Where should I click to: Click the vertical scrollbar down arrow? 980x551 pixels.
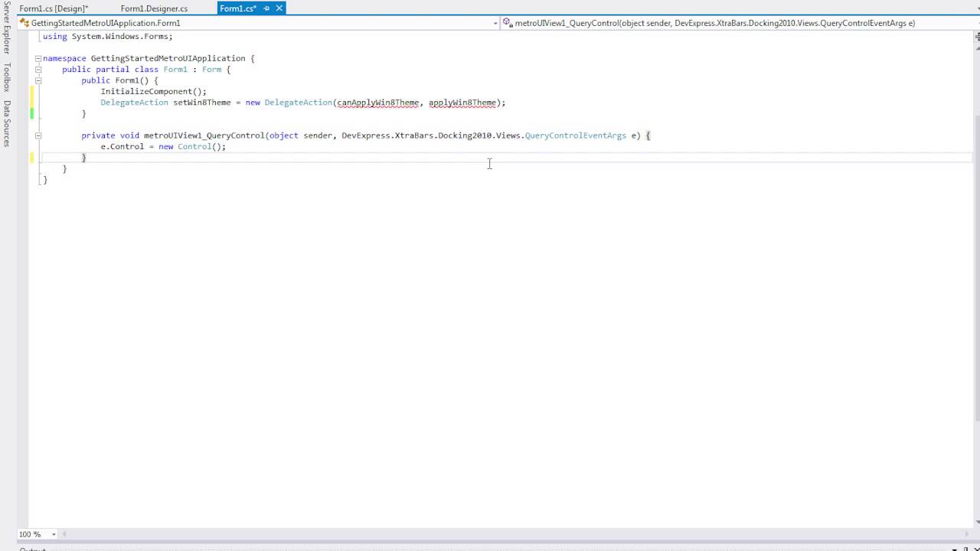pos(976,523)
